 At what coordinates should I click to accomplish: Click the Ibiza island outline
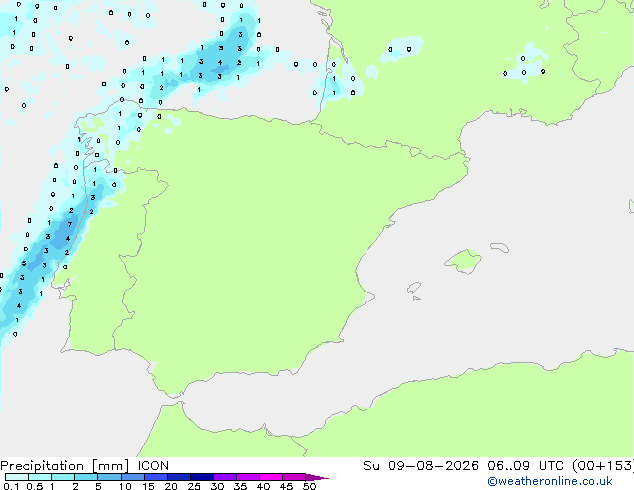pos(414,288)
